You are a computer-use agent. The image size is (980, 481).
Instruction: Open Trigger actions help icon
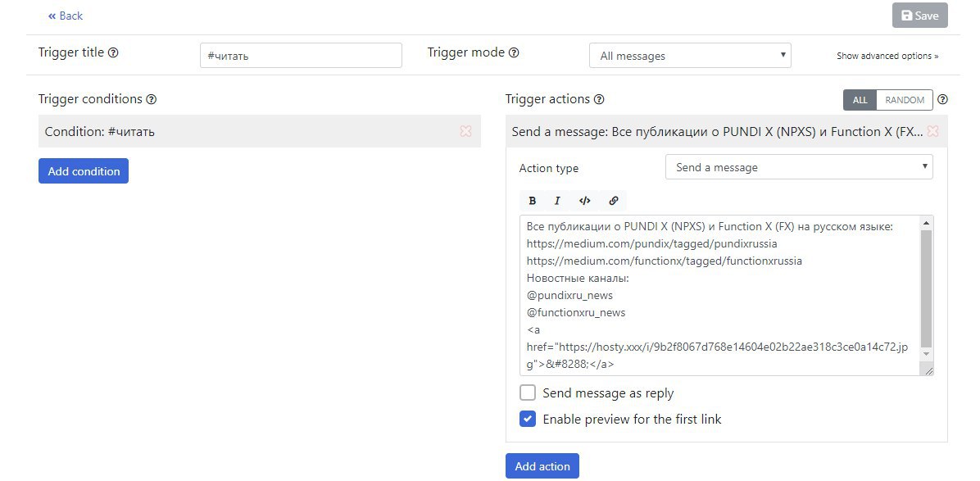coord(599,99)
